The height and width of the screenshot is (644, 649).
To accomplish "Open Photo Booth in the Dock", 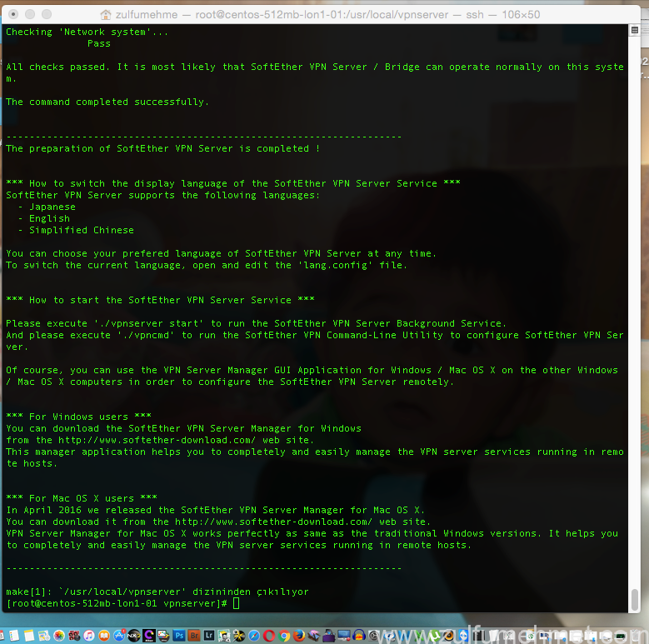I will [74, 636].
